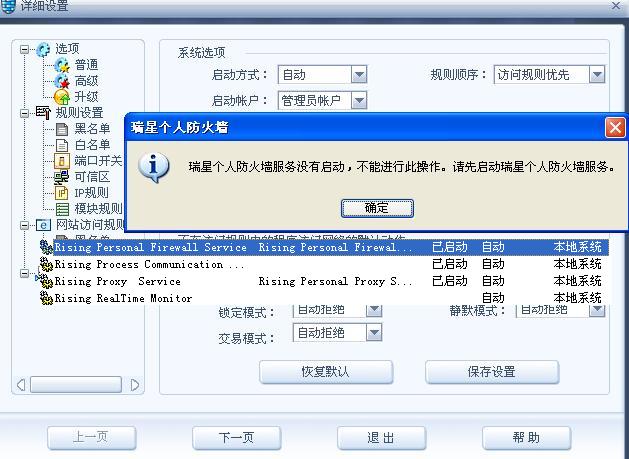Open the 端口开关 port switch icon
This screenshot has height=459, width=629.
(62, 161)
